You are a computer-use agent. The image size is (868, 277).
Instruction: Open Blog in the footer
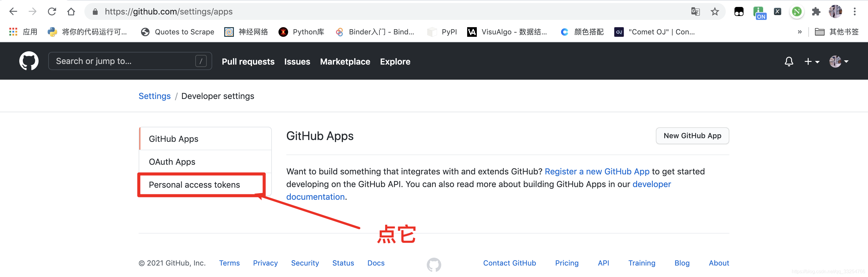pyautogui.click(x=682, y=263)
